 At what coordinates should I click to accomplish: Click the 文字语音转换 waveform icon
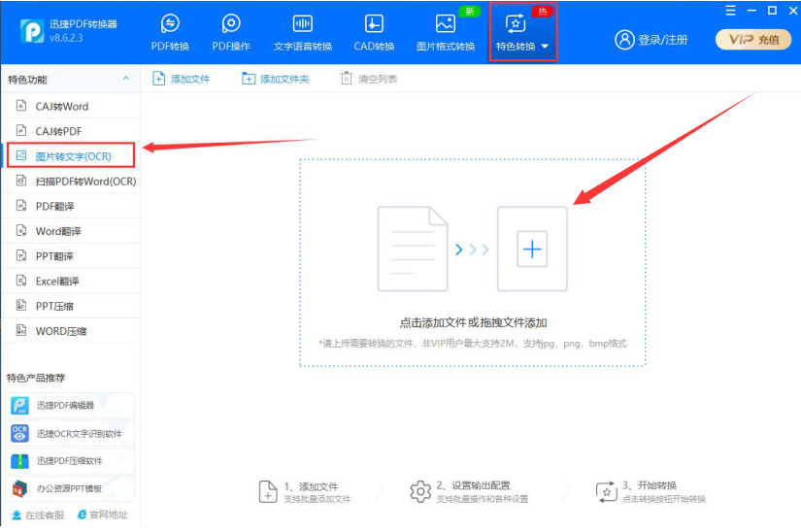[x=302, y=23]
